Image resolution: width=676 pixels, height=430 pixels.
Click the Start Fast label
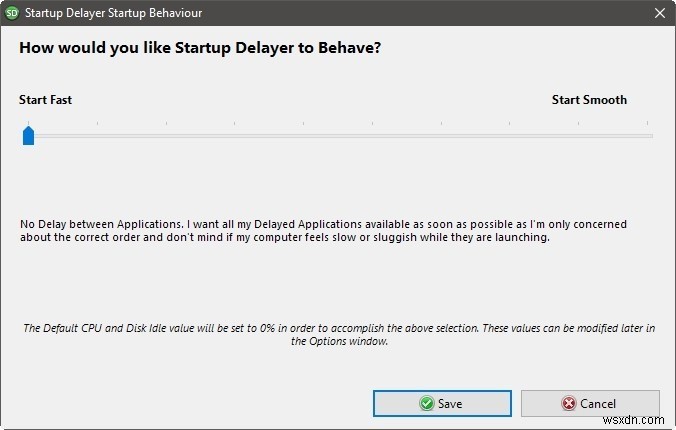(x=45, y=100)
